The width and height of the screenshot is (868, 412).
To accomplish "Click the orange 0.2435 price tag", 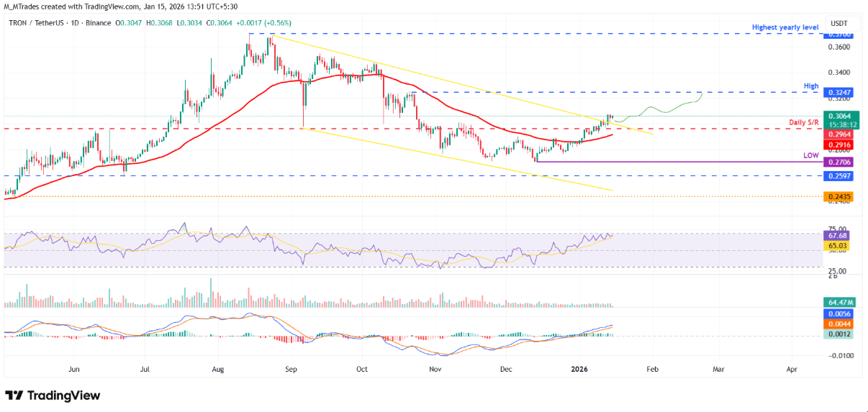I will point(838,196).
